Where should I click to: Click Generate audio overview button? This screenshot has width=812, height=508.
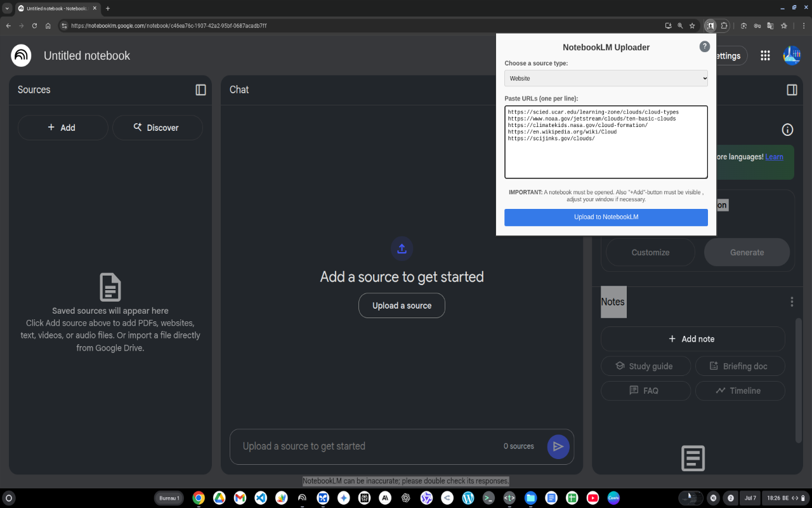pyautogui.click(x=747, y=252)
